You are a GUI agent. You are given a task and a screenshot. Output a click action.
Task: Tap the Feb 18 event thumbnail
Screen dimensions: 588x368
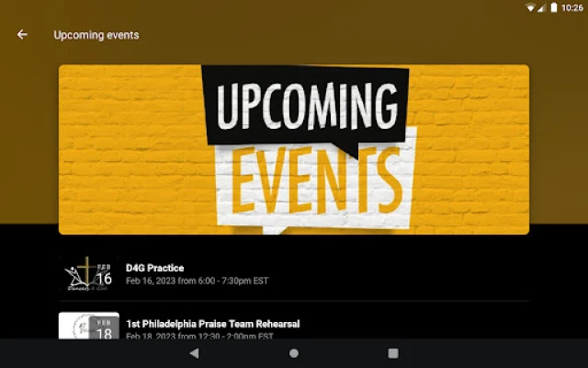(89, 326)
